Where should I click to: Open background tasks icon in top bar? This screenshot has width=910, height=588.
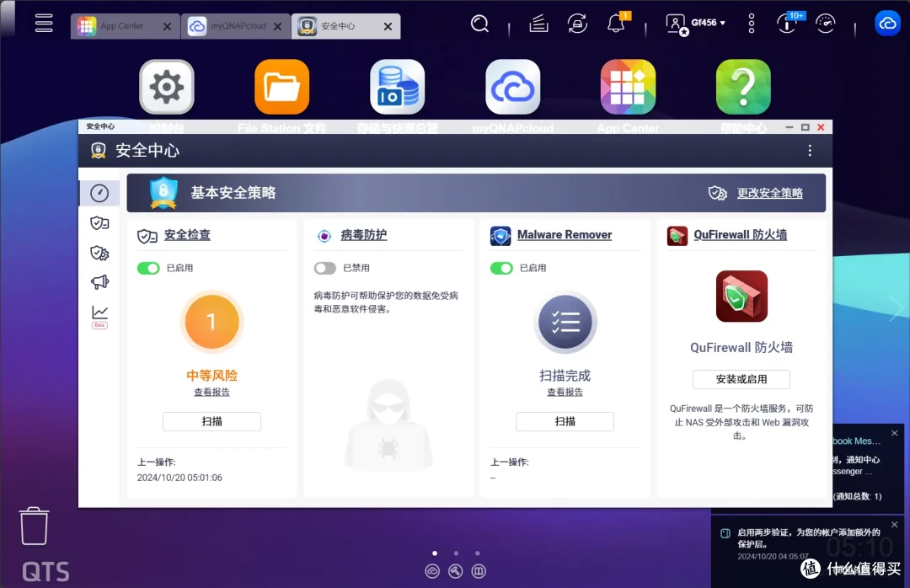(x=538, y=24)
